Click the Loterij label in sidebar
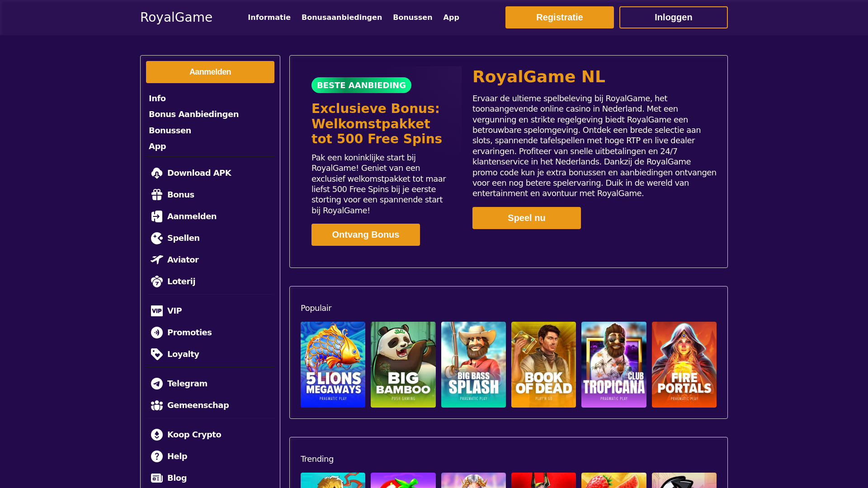Image resolution: width=868 pixels, height=488 pixels. 181,282
